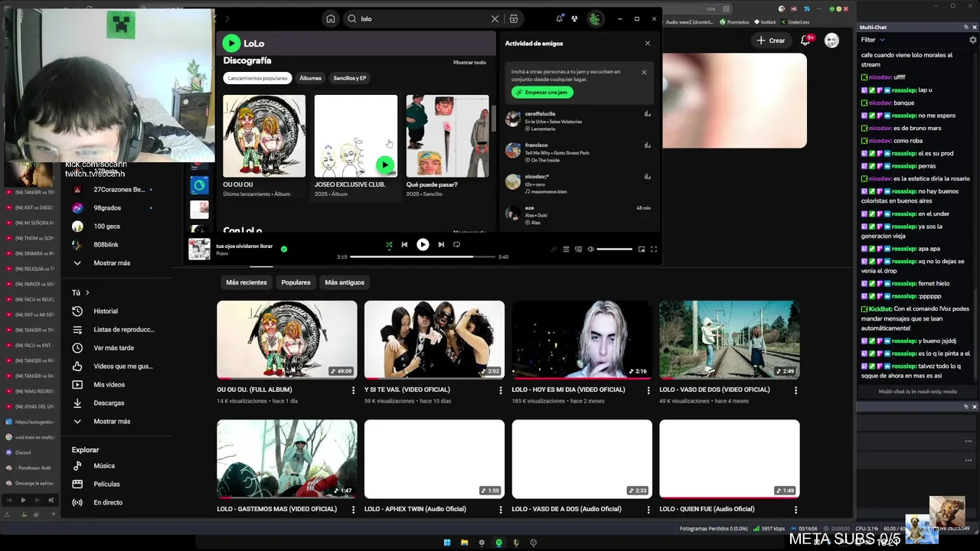The image size is (980, 551).
Task: Dismiss the jam invitation card
Action: 644,72
